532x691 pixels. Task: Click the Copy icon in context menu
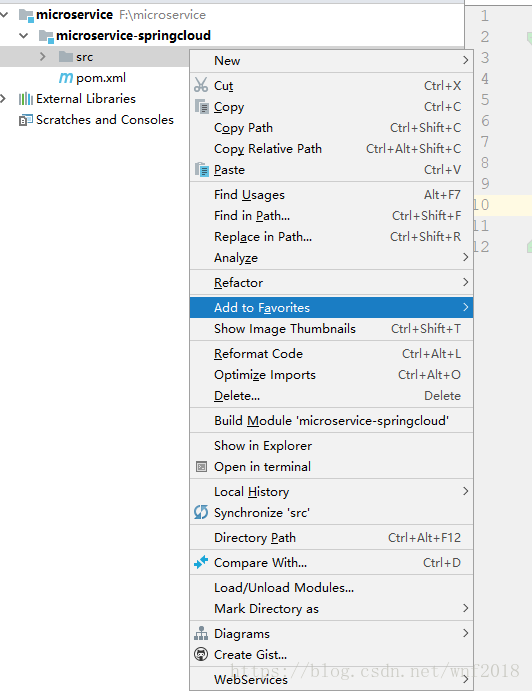pos(201,106)
